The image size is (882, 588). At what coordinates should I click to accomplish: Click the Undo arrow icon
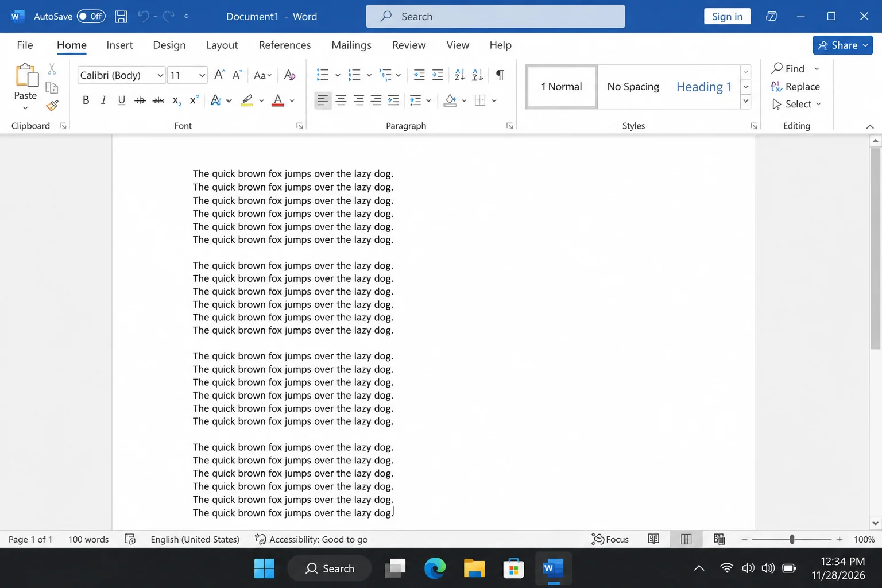pyautogui.click(x=144, y=16)
